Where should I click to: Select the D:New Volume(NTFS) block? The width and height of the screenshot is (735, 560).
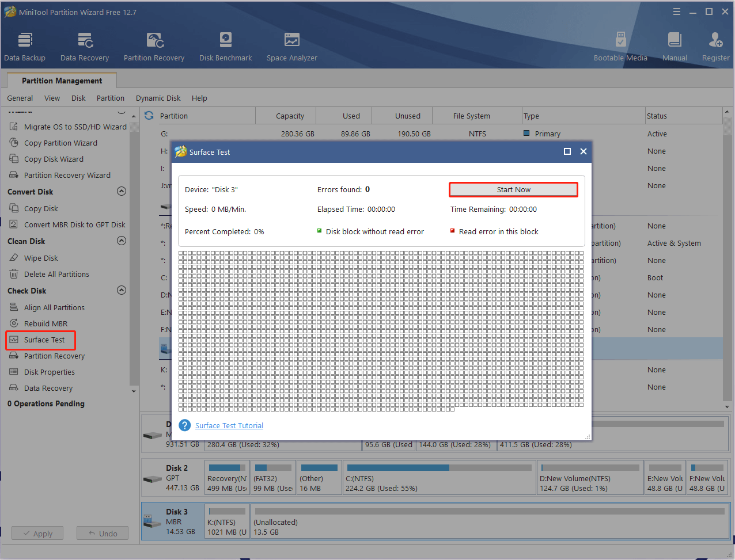tap(590, 477)
